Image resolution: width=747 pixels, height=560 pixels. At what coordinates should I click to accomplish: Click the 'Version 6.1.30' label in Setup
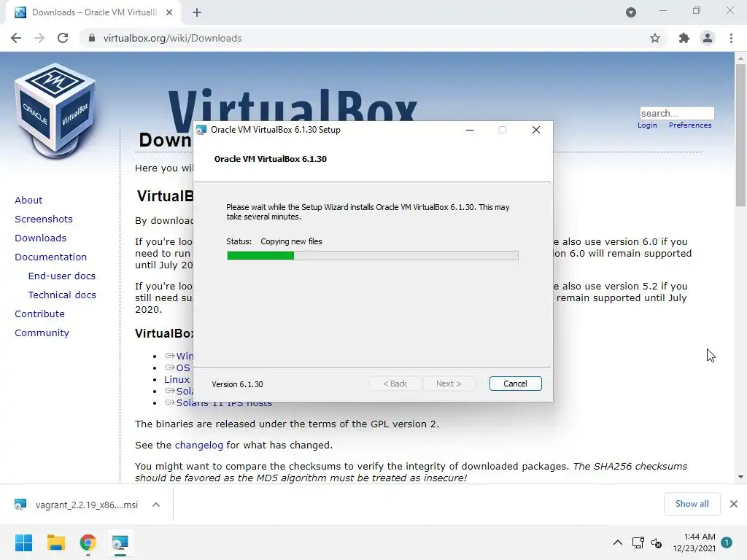237,384
